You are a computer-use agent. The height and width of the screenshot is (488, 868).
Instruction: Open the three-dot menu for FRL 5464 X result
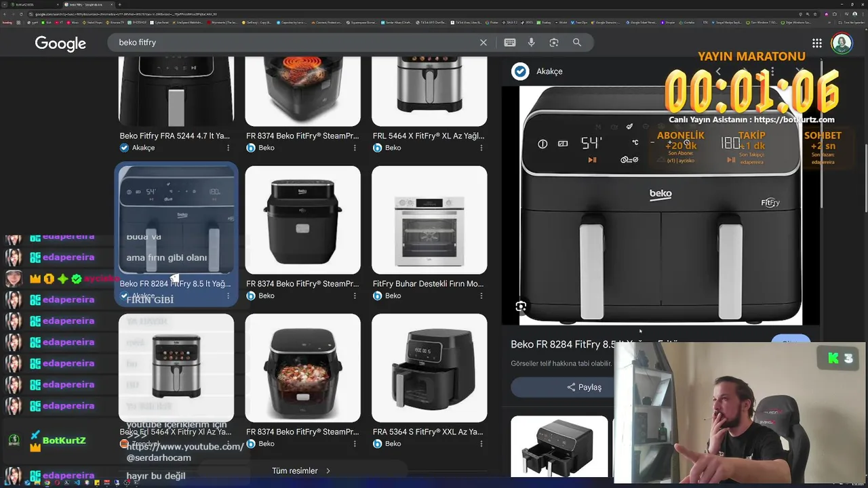(x=481, y=148)
